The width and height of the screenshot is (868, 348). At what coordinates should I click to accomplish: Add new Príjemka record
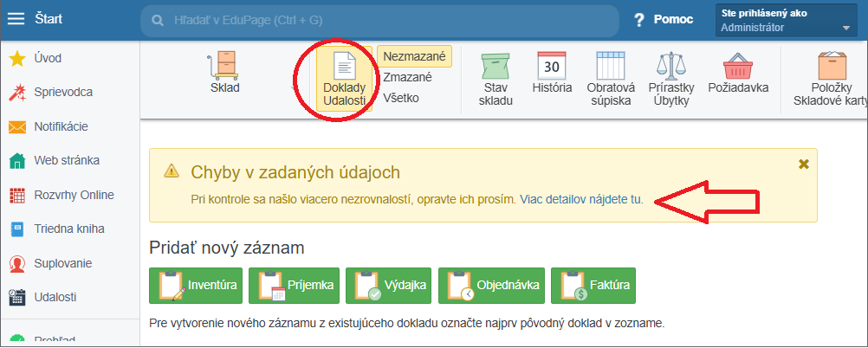click(x=294, y=286)
